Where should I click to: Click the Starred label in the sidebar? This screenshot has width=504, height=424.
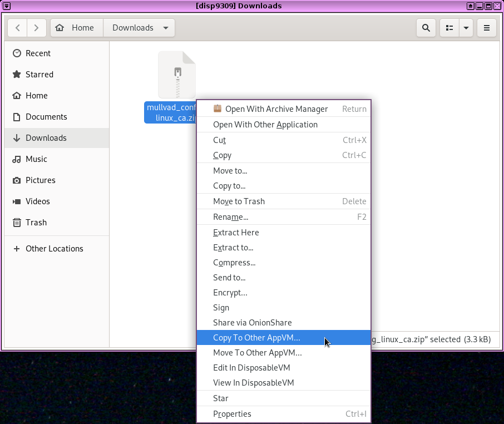39,75
